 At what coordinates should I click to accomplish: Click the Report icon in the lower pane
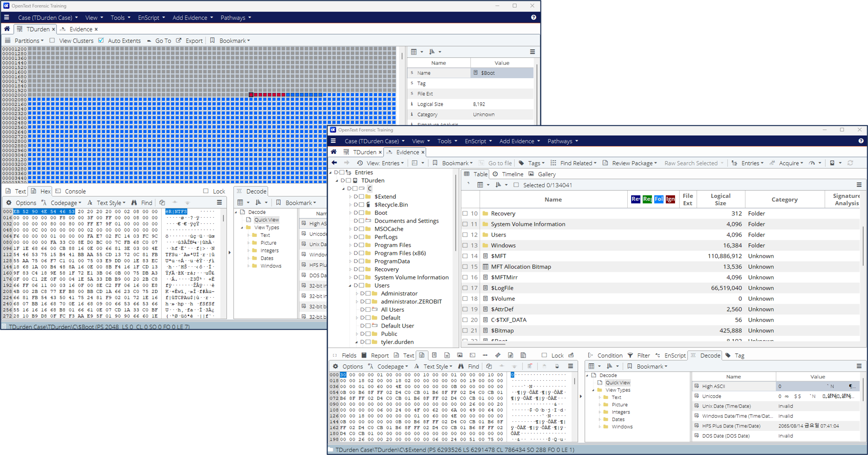coord(364,355)
